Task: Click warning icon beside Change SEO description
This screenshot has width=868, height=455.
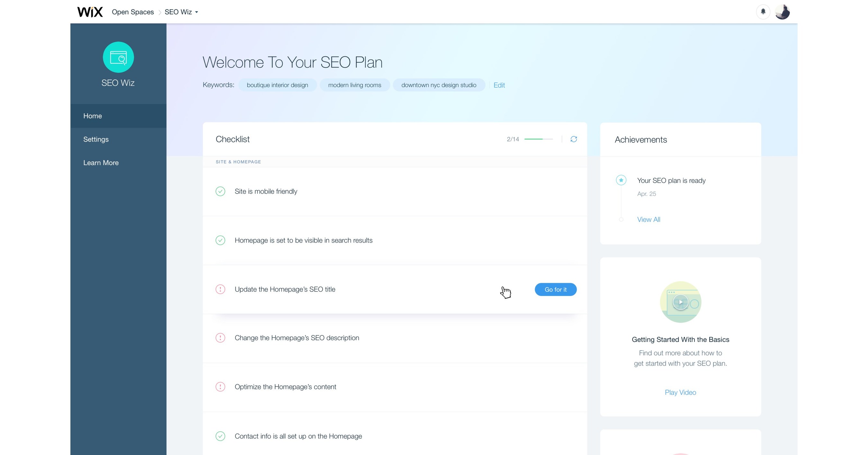Action: 220,338
